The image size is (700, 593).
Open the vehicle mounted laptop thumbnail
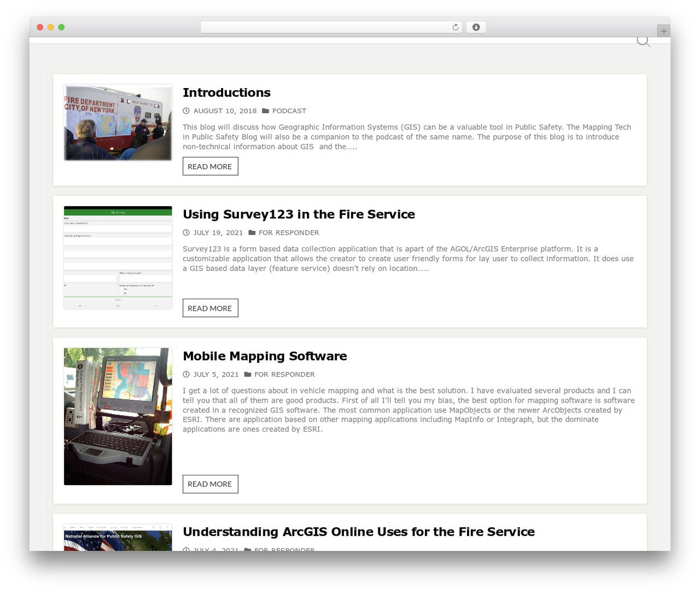[118, 416]
